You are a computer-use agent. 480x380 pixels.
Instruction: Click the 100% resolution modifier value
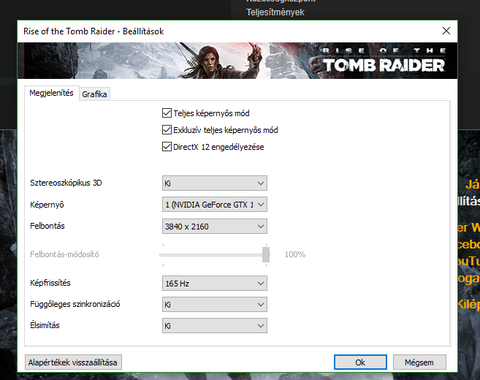[x=295, y=255]
